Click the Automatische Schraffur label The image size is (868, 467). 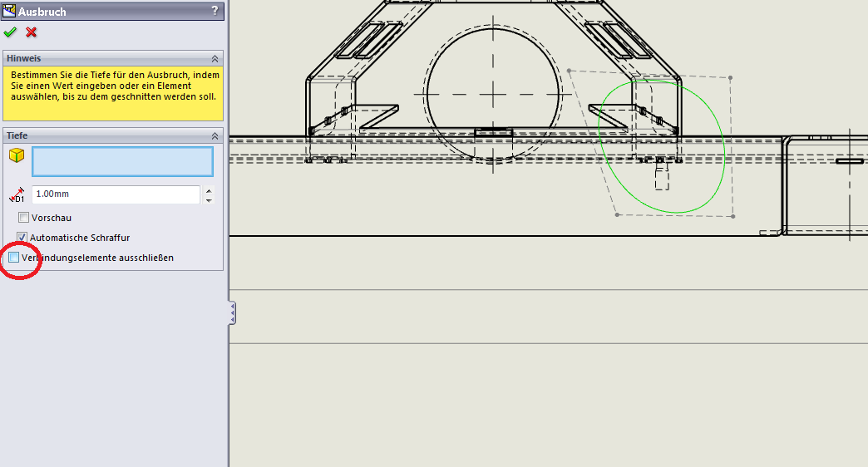coord(80,238)
